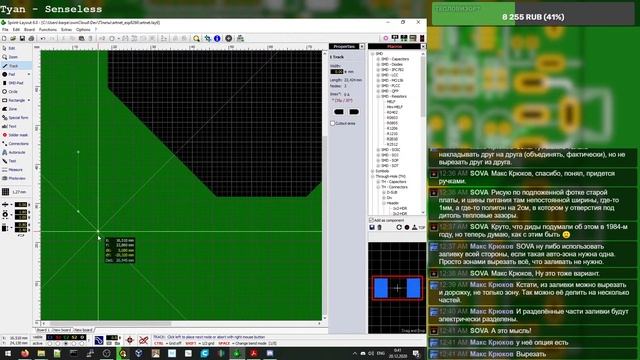Click the grid size 1.27 mm button

[x=15, y=191]
